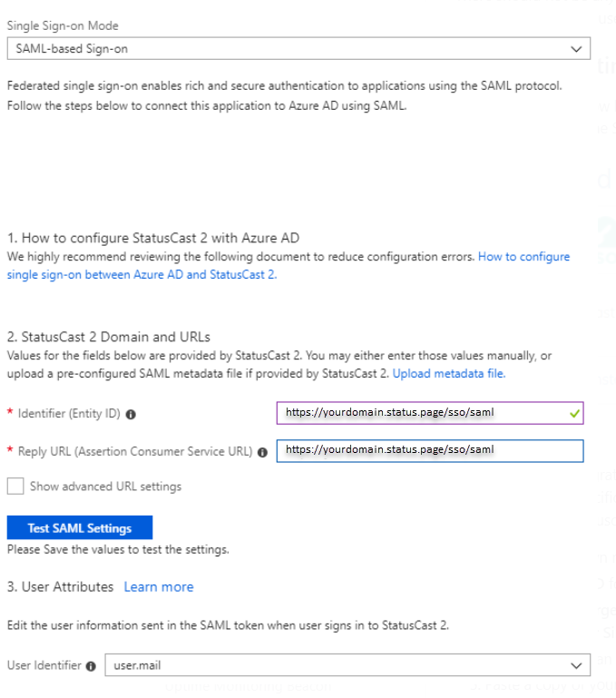Click the 'Show advanced URL settings' label

tap(105, 487)
